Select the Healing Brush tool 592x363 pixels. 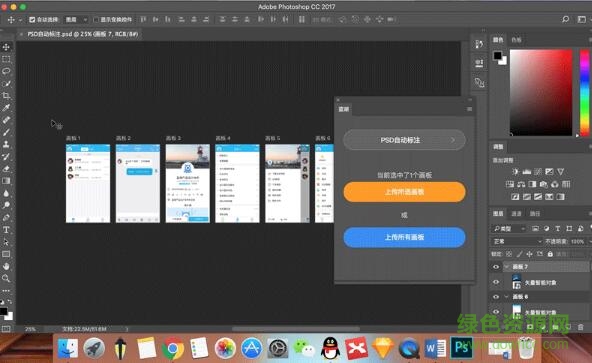tap(6, 120)
